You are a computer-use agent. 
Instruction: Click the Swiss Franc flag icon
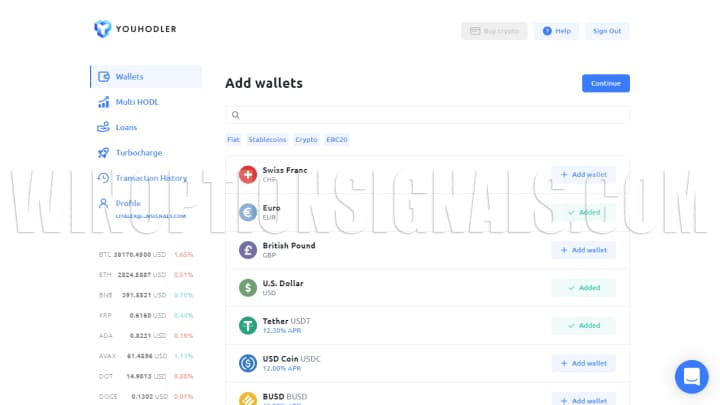(247, 175)
